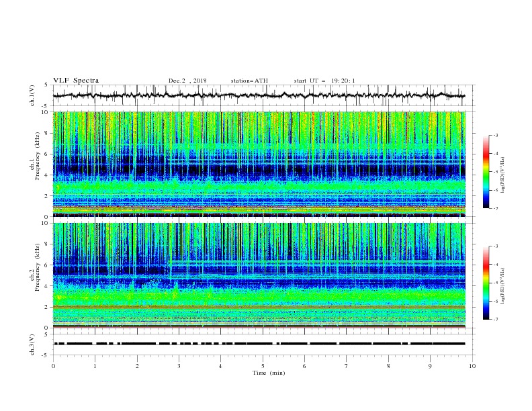Image resolution: width=532 pixels, height=411 pixels.
Task: Click the time axis tick label "9"
Action: pyautogui.click(x=430, y=366)
